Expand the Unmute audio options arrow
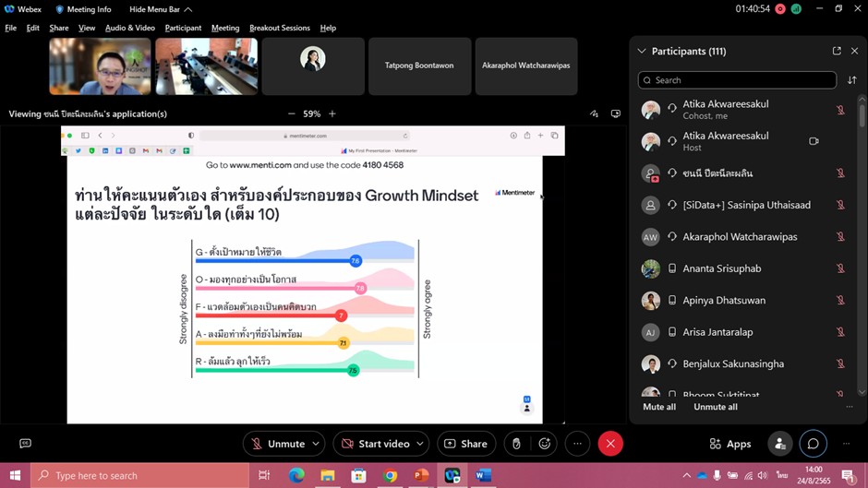Image resolution: width=868 pixels, height=488 pixels. [x=316, y=444]
